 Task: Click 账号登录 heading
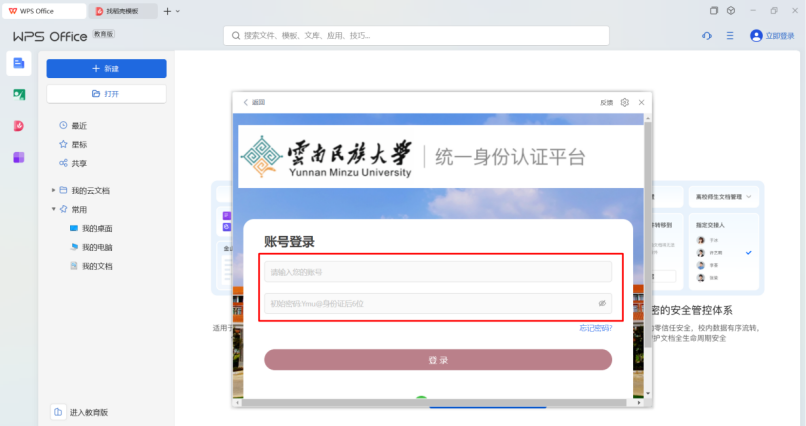tap(289, 242)
